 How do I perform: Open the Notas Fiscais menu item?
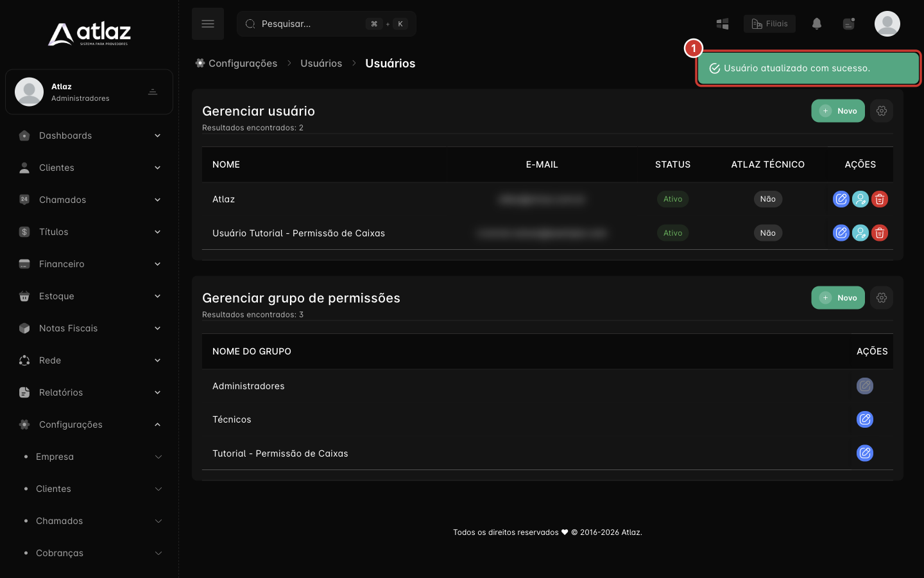point(89,328)
